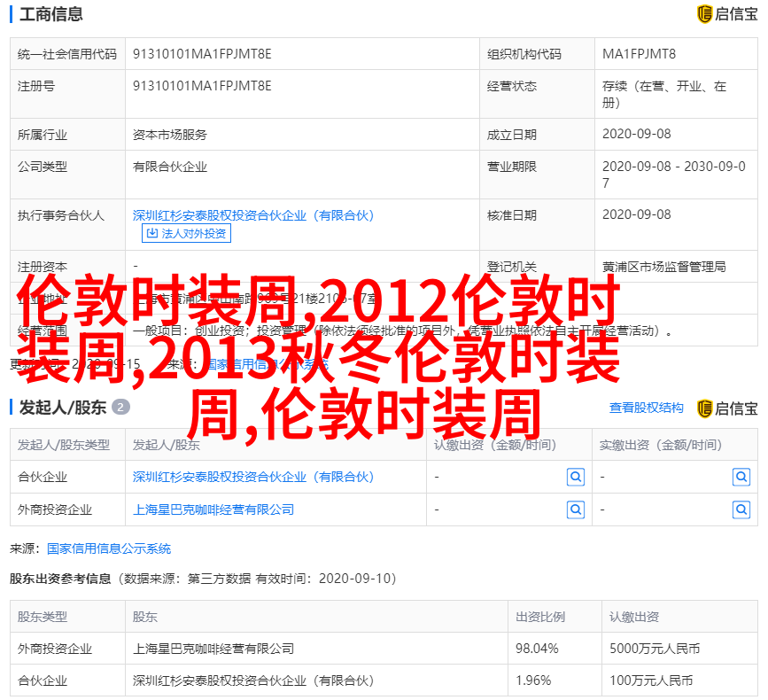Click 启信宝 logo beside 工商信息 heading
This screenshot has width=768, height=700.
(x=727, y=13)
